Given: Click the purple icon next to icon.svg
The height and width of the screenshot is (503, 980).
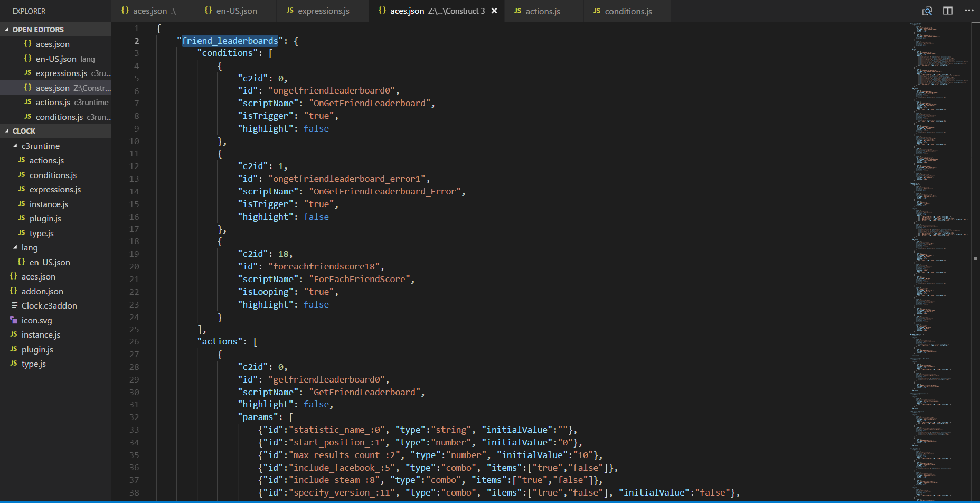Looking at the screenshot, I should pos(14,320).
